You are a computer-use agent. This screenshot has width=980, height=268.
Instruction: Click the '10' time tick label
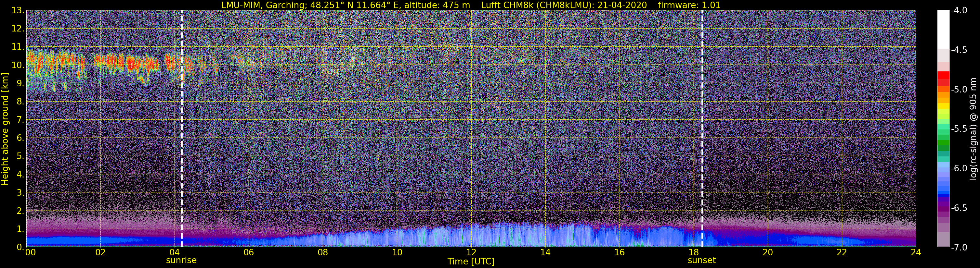pos(397,253)
